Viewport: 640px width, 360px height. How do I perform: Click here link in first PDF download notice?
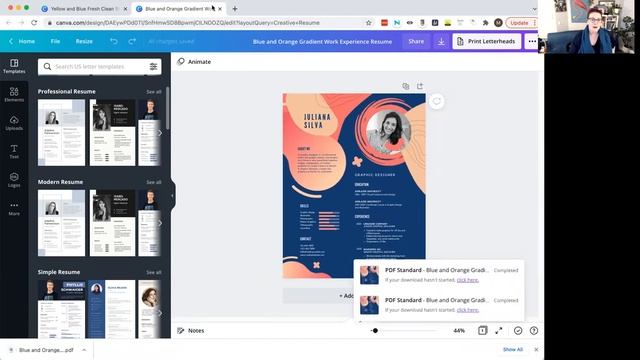[467, 280]
